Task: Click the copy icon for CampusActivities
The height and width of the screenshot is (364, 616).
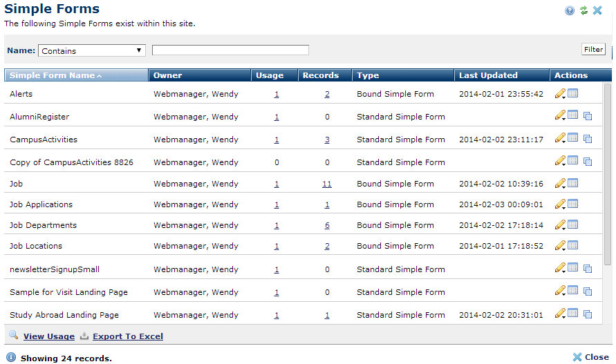Action: click(588, 139)
